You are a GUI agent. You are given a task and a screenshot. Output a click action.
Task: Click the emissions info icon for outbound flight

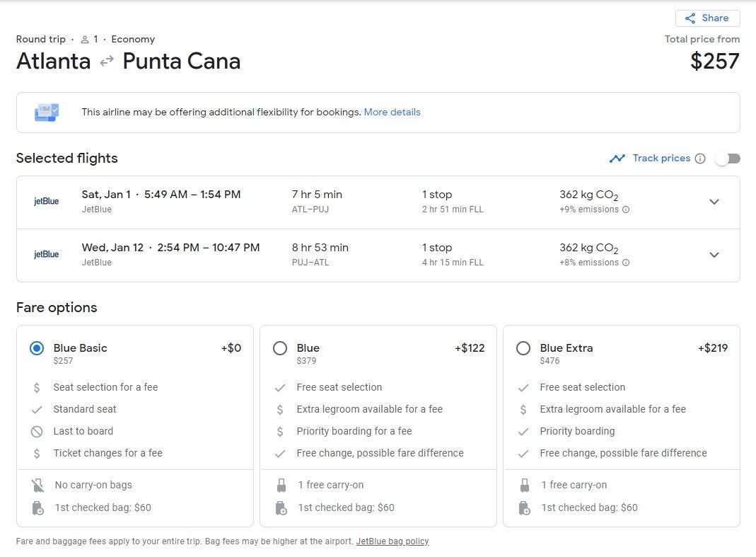[626, 209]
